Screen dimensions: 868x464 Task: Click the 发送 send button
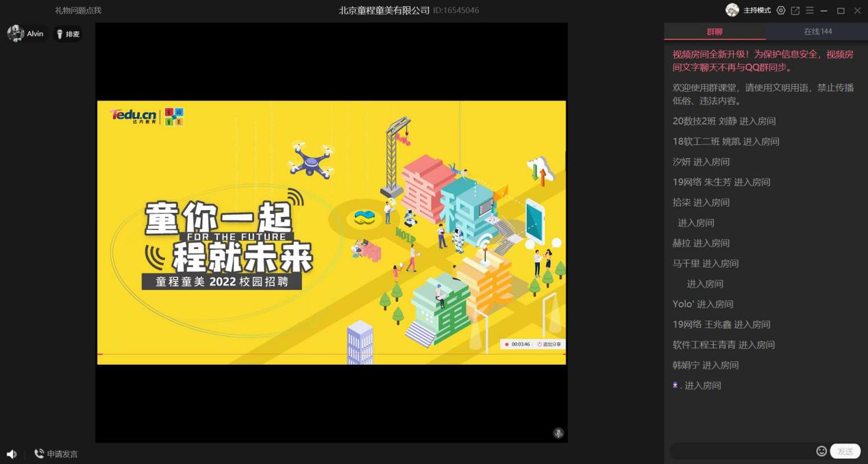tap(845, 451)
